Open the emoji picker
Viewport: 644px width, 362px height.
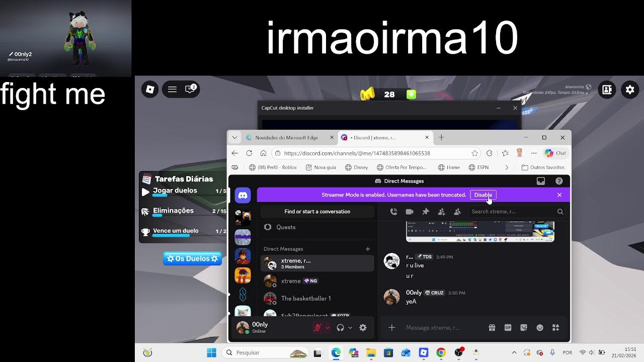pos(540,327)
